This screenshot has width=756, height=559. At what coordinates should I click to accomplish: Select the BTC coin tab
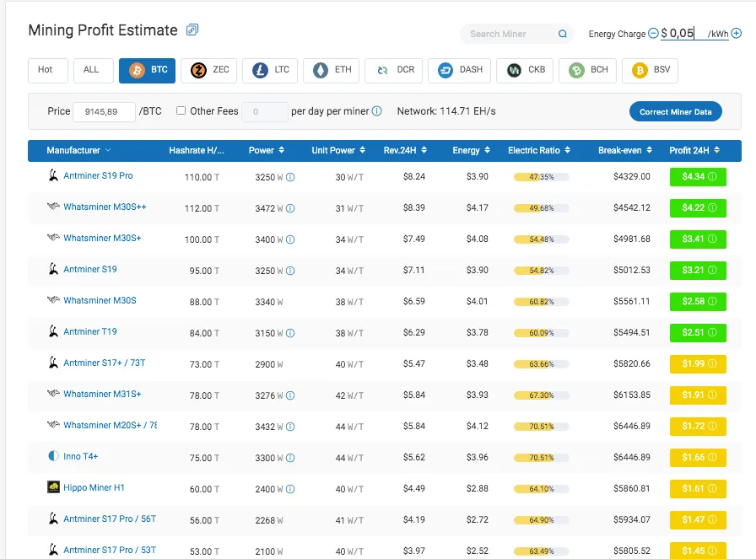[147, 70]
